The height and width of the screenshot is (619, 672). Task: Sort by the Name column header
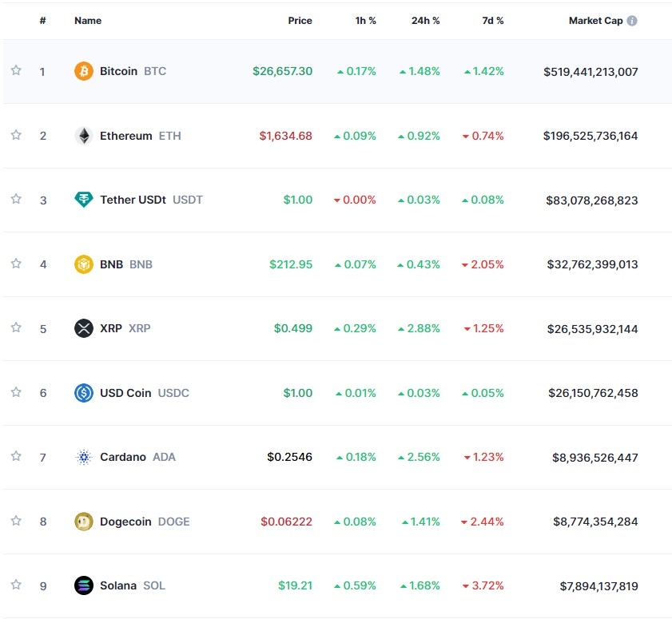tap(88, 21)
